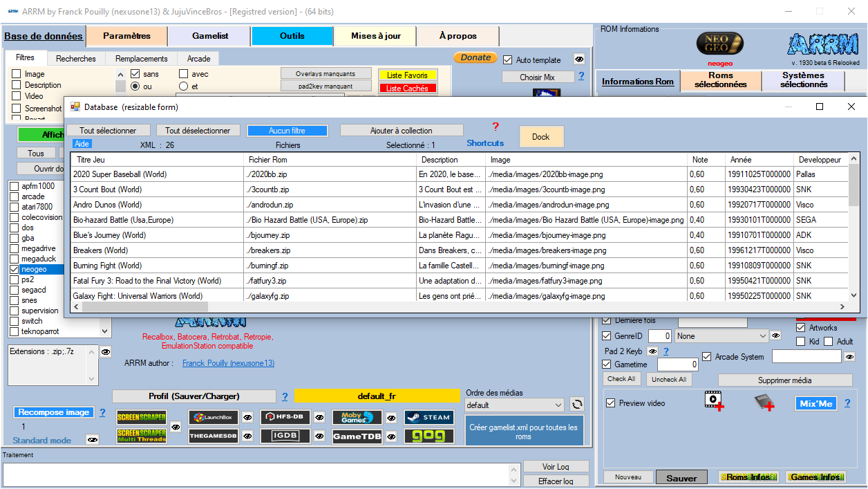Click the Steam scraper logo

point(429,418)
